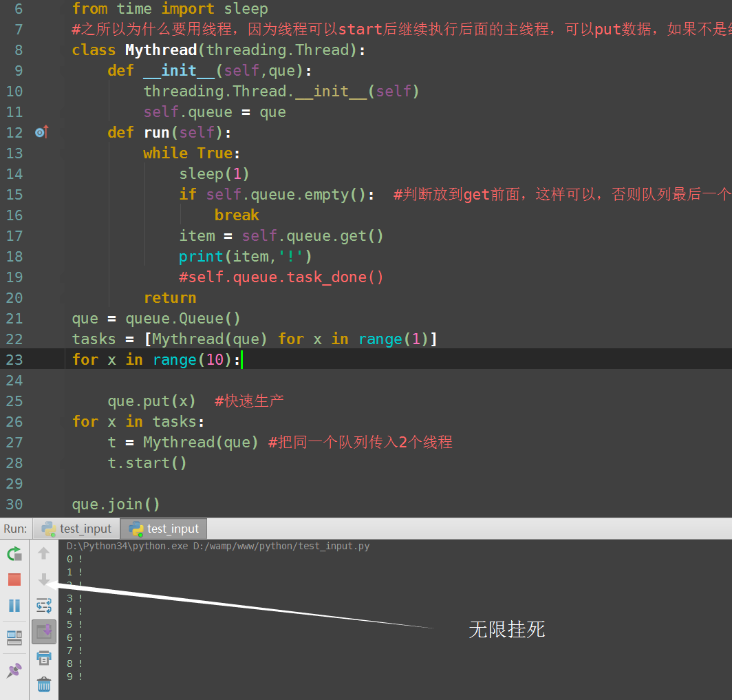Click console output line '5 !'
This screenshot has height=700, width=732.
(x=75, y=624)
